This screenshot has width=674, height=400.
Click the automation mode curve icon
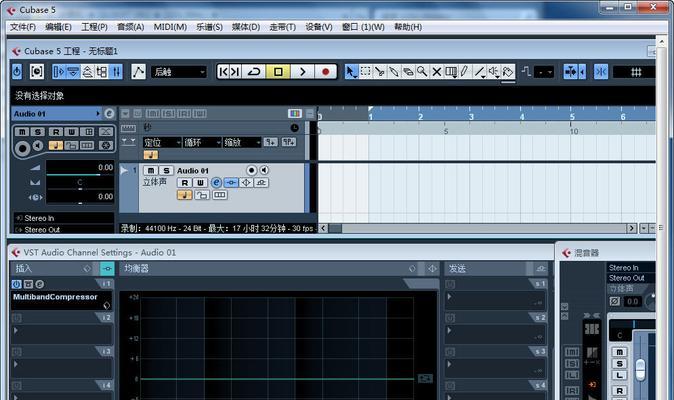click(138, 71)
